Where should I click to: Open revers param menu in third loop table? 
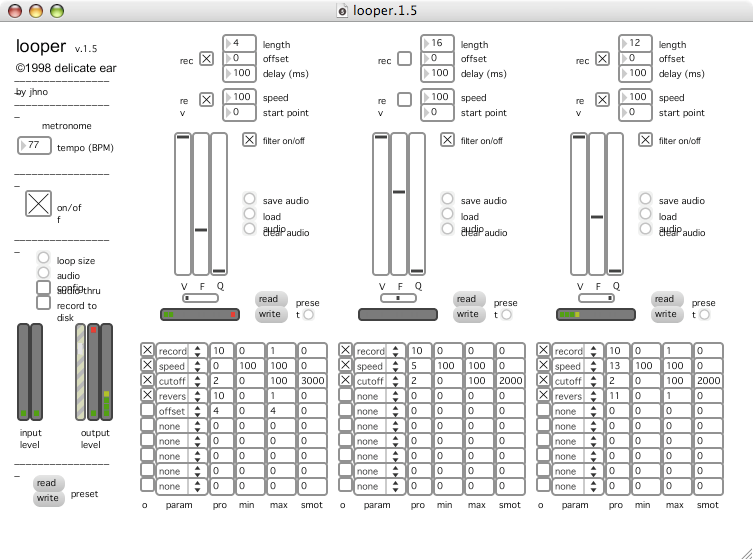577,396
